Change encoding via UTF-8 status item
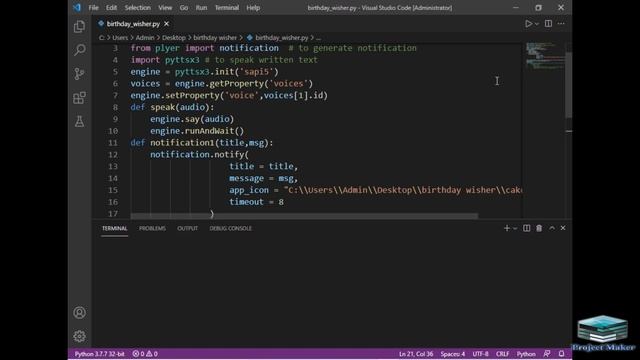This screenshot has height=360, width=640. click(x=480, y=354)
